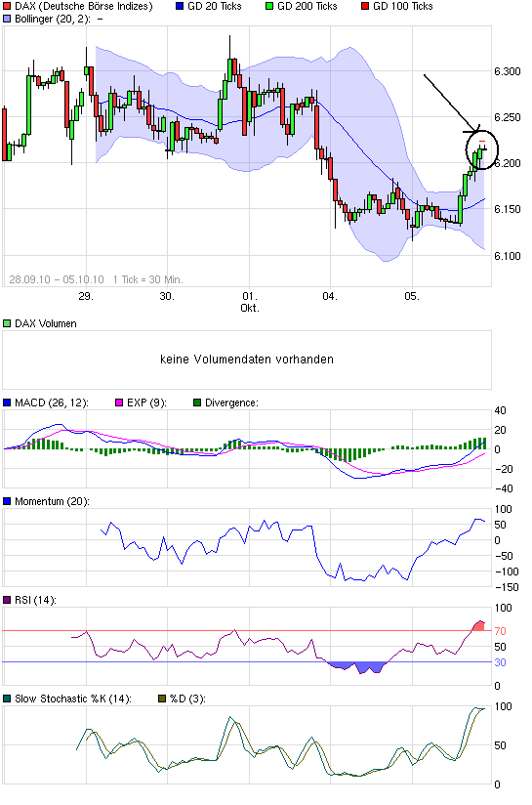Click the '%D (3):' label

tap(187, 699)
